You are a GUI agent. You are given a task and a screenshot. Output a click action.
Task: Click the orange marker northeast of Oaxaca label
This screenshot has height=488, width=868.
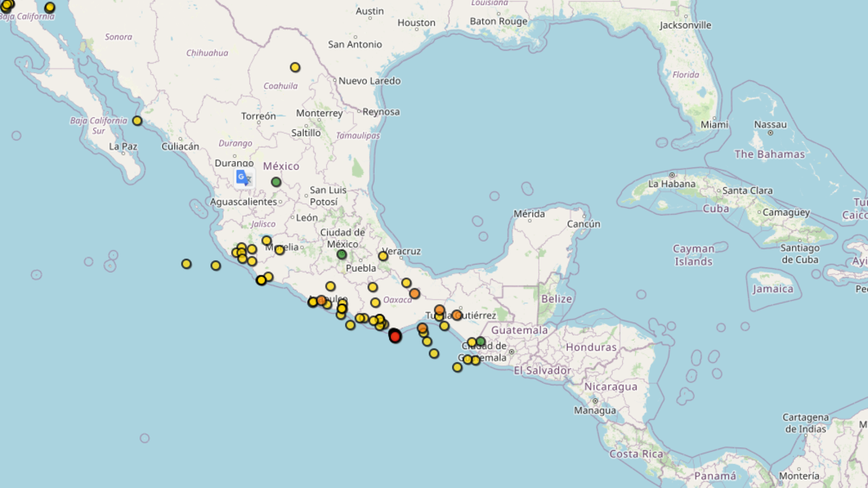[414, 294]
